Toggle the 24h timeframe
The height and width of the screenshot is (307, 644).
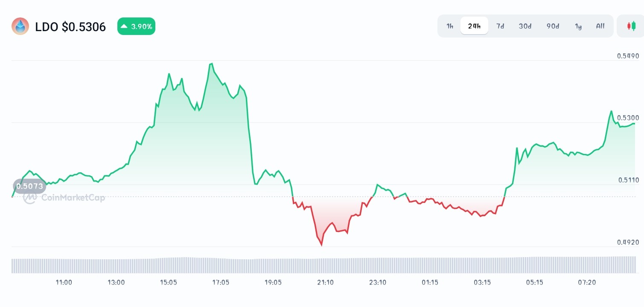click(x=474, y=26)
